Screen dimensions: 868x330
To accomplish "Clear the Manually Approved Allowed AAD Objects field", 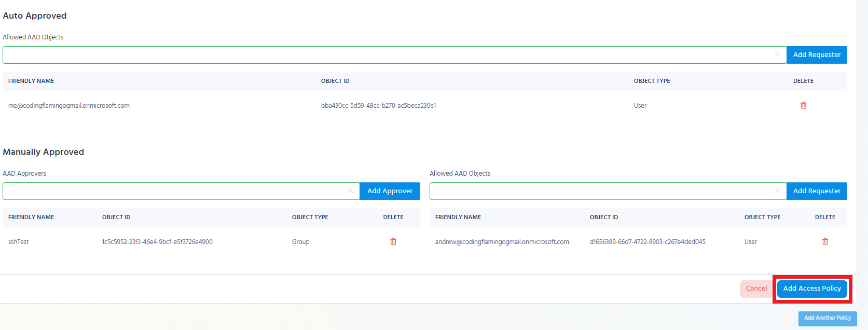I will tap(777, 191).
